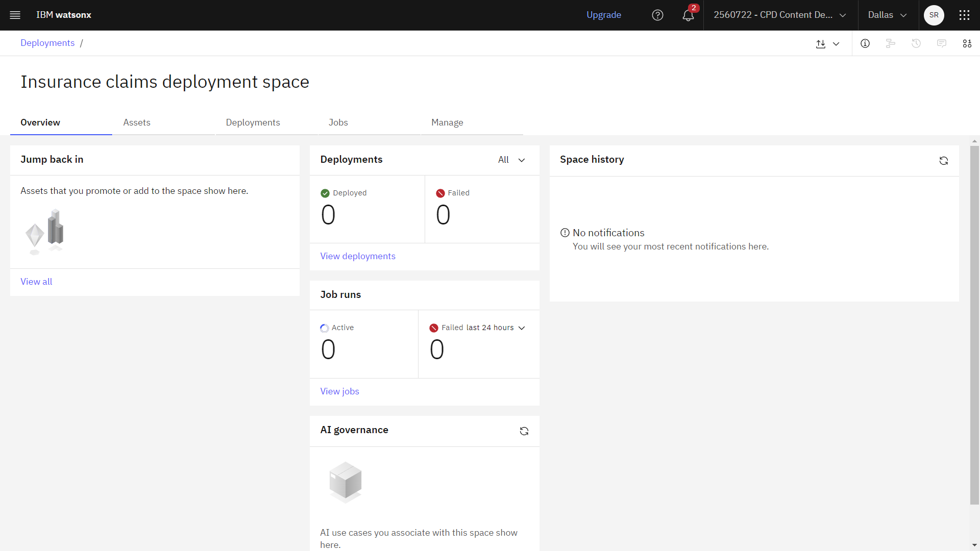Click 'Assets that you promote or add' text
Image resolution: width=980 pixels, height=551 pixels.
click(x=134, y=191)
